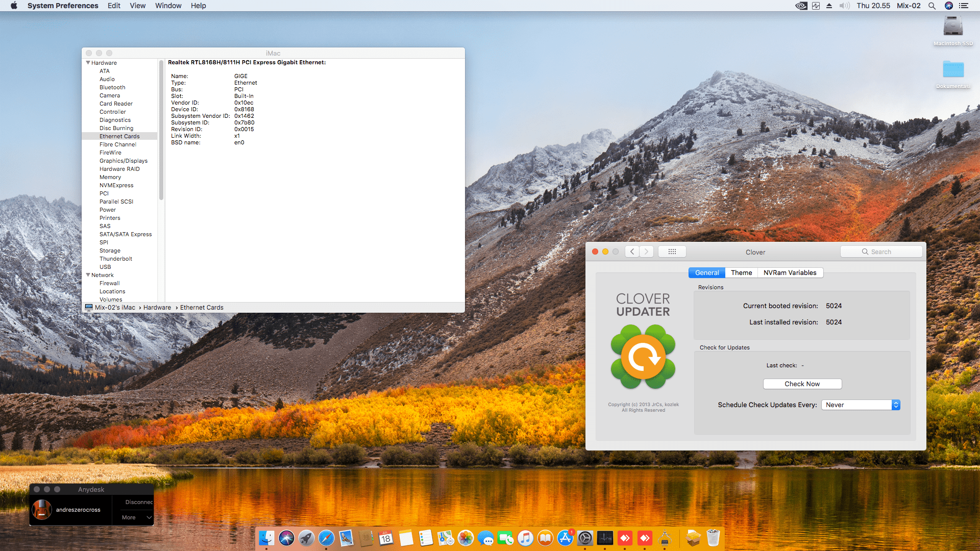Open App Store from the dock

pos(565,538)
